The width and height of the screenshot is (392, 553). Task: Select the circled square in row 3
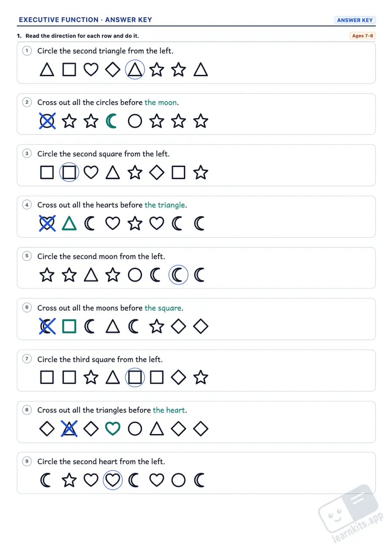click(69, 173)
